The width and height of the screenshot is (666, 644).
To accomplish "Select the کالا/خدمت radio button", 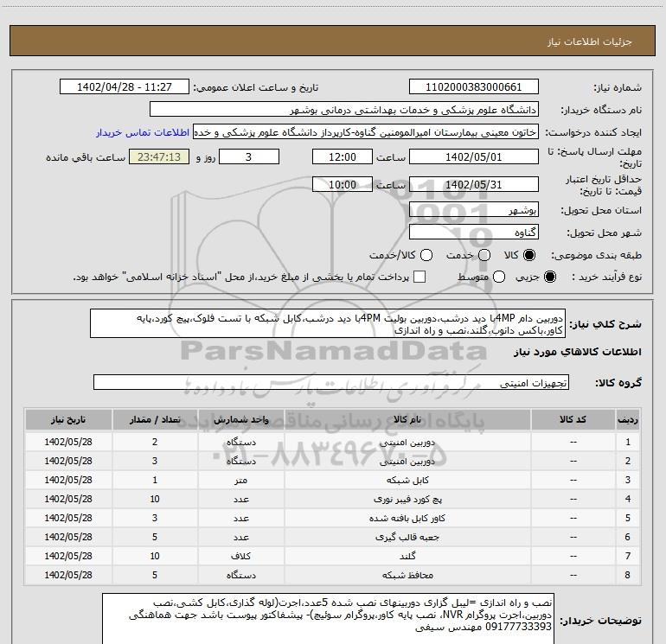I will click(x=426, y=255).
